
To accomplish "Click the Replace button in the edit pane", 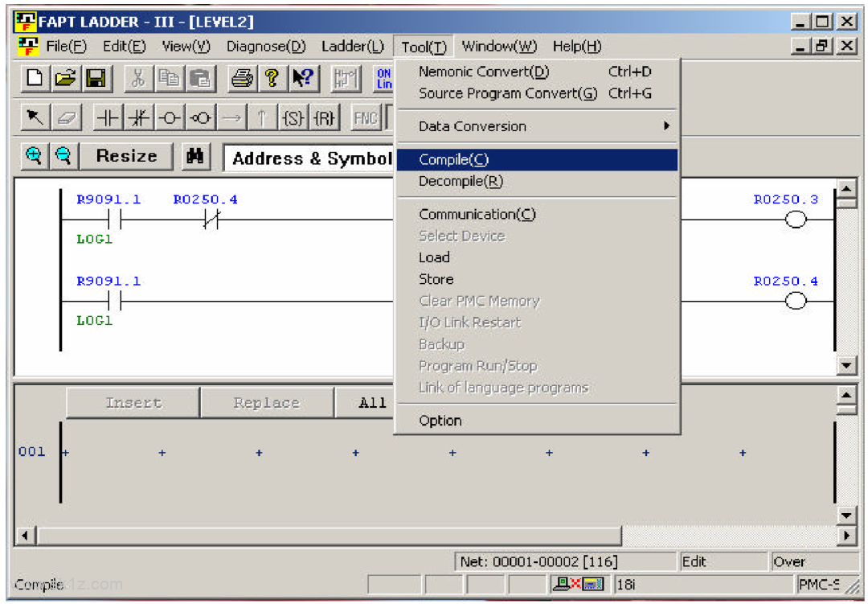I will [x=267, y=402].
